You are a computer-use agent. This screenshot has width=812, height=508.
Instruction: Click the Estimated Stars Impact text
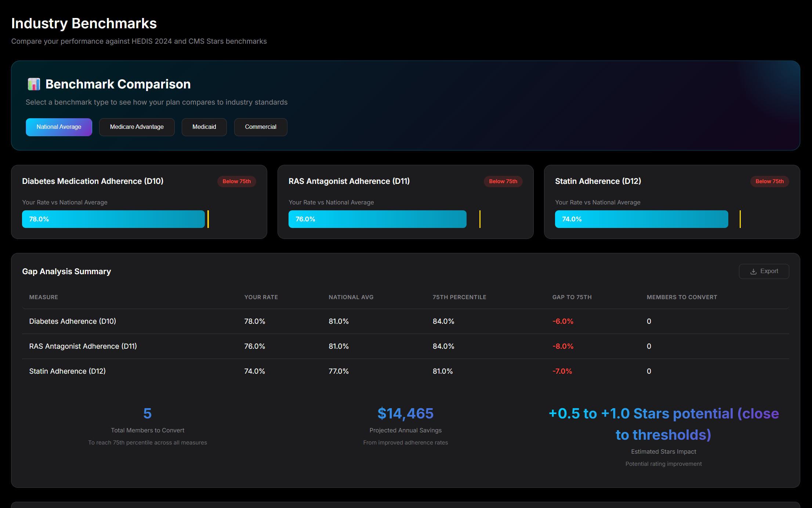point(663,451)
